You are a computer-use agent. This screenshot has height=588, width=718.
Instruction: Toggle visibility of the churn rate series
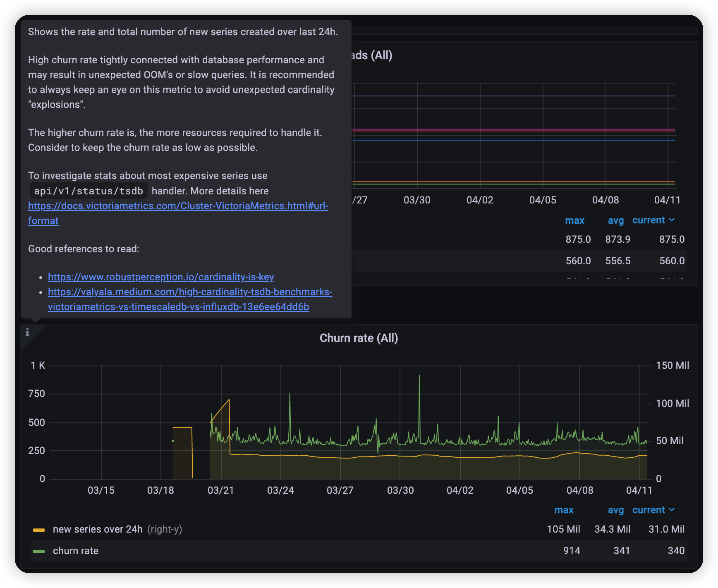point(76,550)
